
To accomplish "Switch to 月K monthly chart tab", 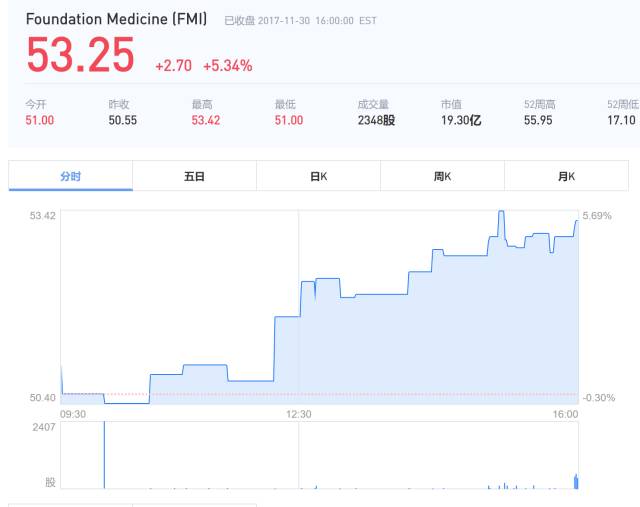I will (x=566, y=176).
